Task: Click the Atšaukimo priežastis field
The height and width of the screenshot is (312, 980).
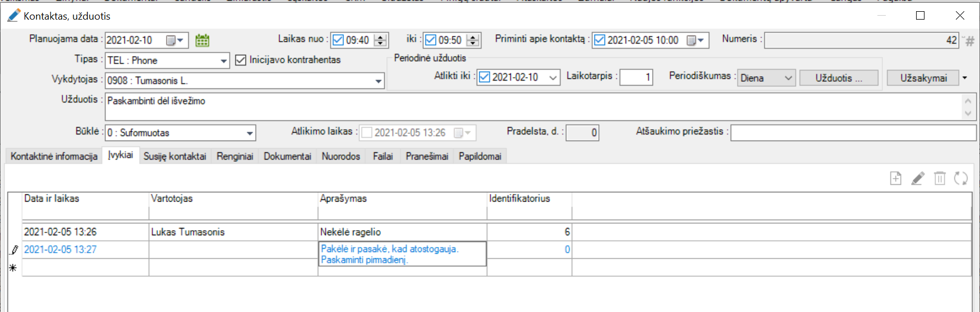Action: (x=853, y=133)
